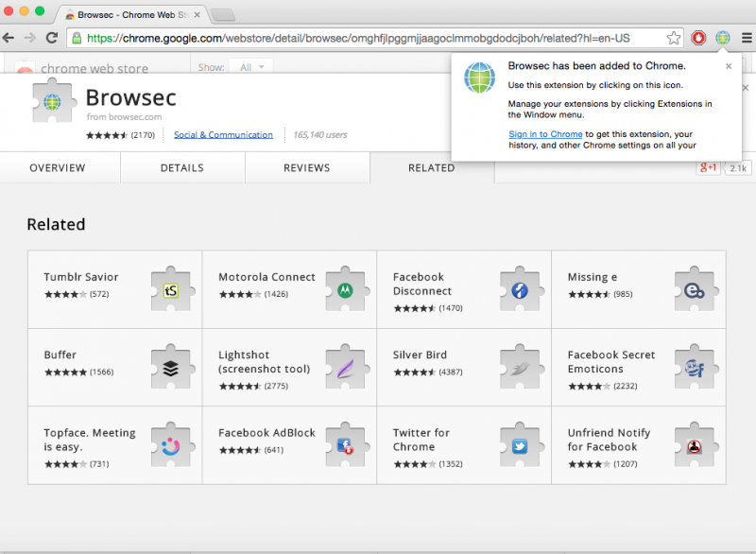This screenshot has height=554, width=756.
Task: Select the Facebook Secret Emoticons icon
Action: 695,368
